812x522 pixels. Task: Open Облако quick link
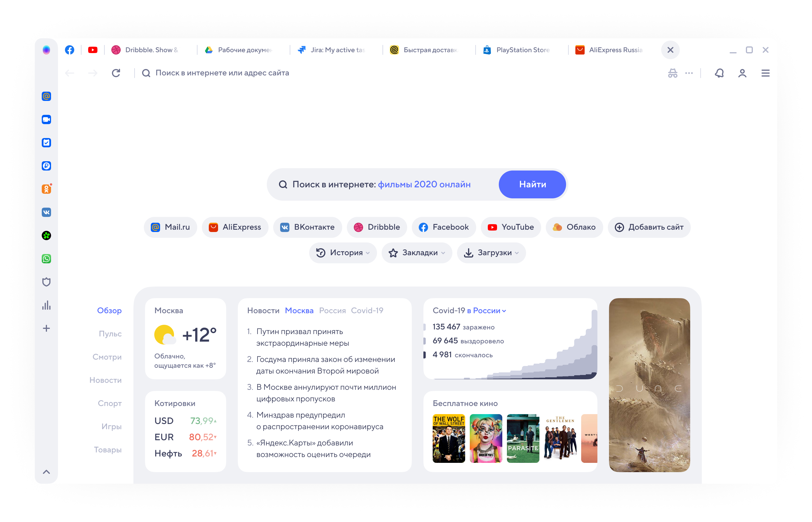click(x=574, y=227)
